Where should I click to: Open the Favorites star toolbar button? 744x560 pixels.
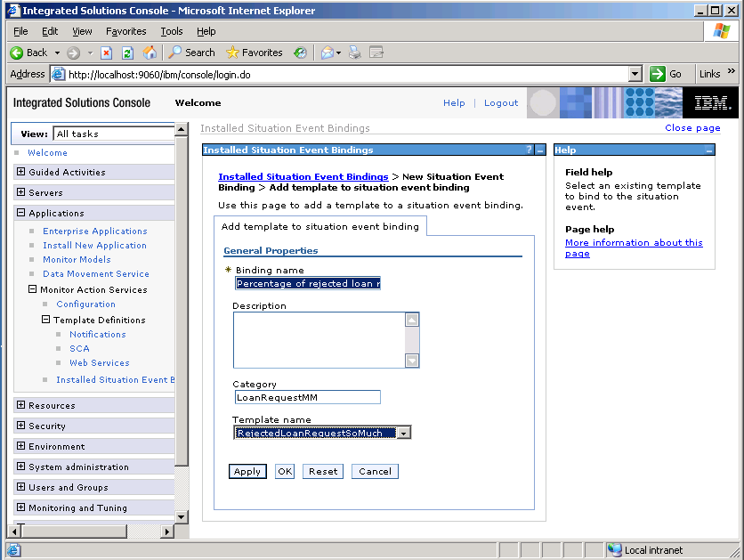coord(254,53)
